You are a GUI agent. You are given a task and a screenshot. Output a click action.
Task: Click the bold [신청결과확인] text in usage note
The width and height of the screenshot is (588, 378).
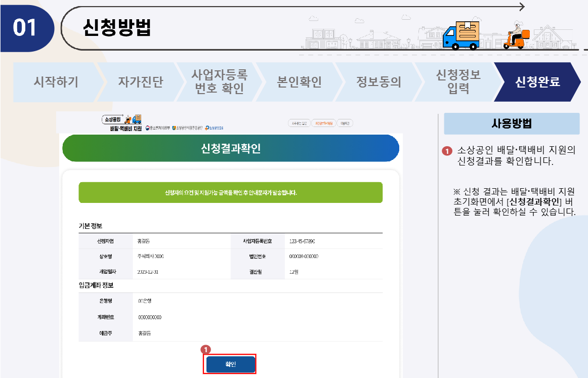click(x=534, y=202)
